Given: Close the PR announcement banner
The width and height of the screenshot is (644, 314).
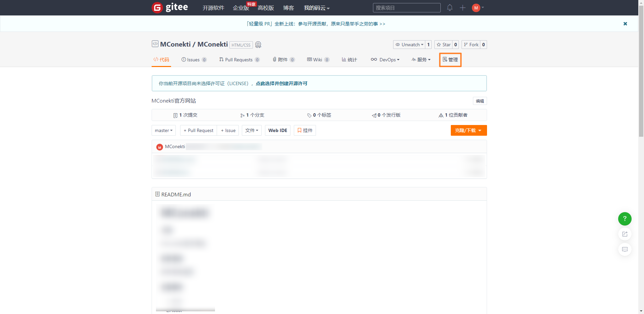Looking at the screenshot, I should [x=625, y=24].
